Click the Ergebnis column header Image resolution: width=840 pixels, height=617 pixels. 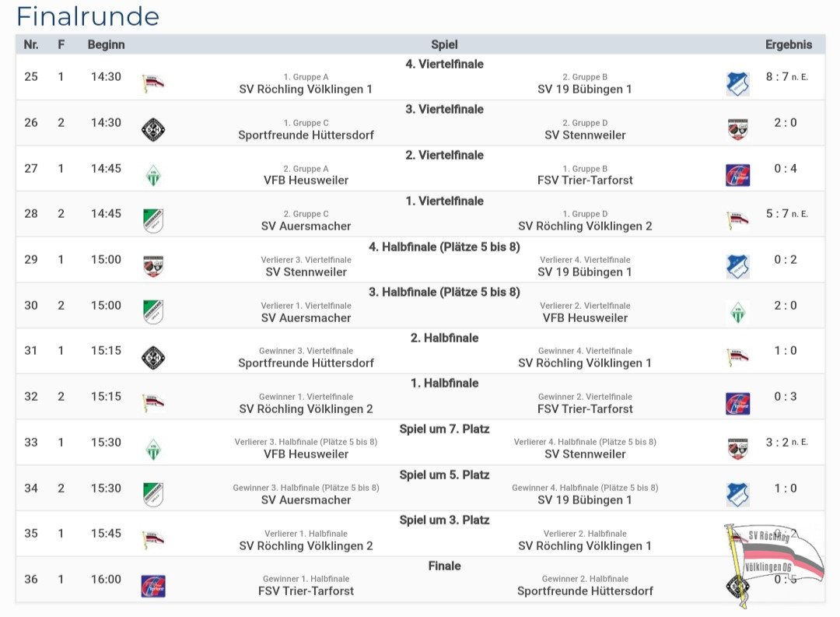point(789,44)
